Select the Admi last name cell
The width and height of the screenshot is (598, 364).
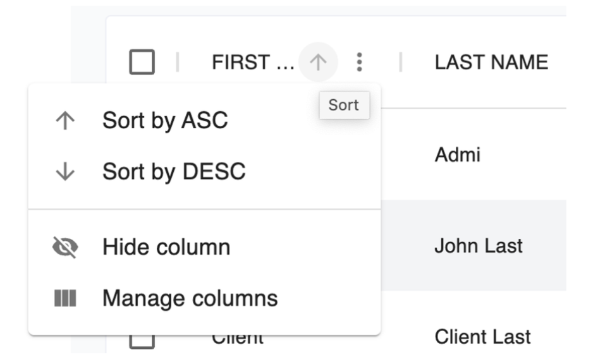(x=457, y=155)
